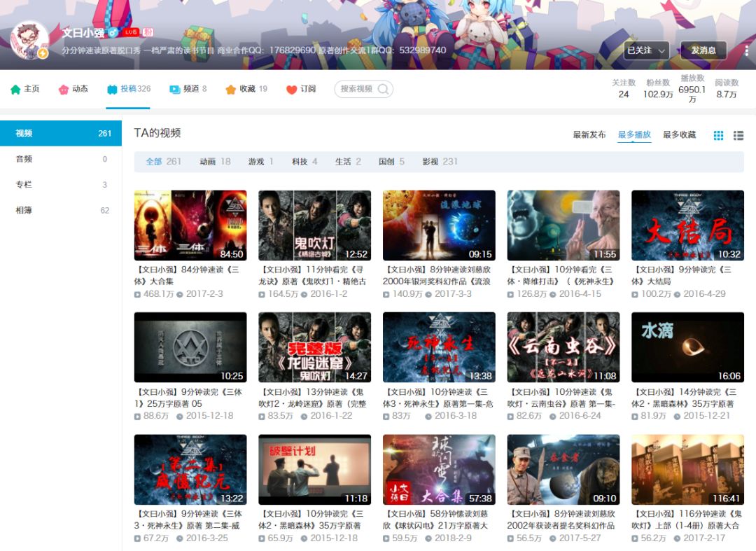Filter by 影视 231 category
This screenshot has width=756, height=551.
point(440,162)
